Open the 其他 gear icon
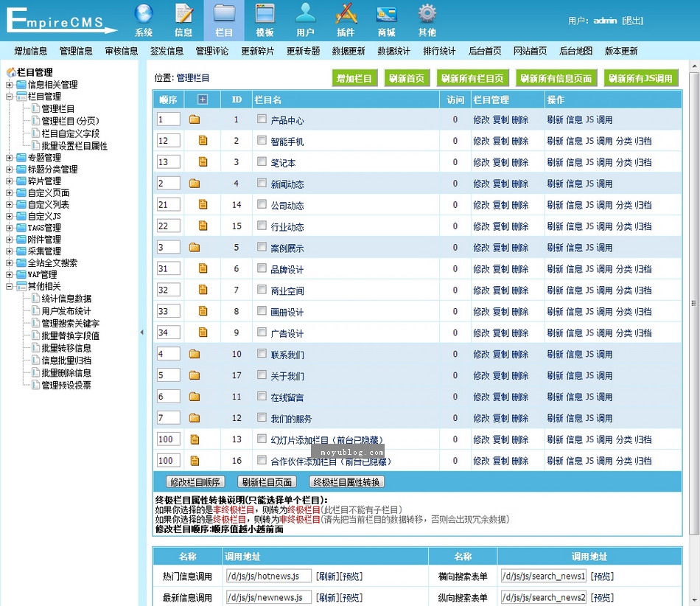 (x=427, y=13)
